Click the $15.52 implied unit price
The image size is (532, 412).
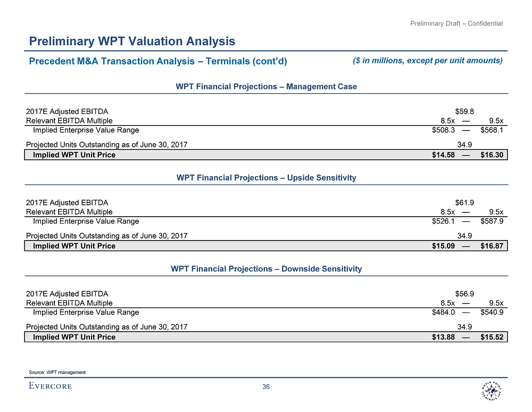point(493,337)
